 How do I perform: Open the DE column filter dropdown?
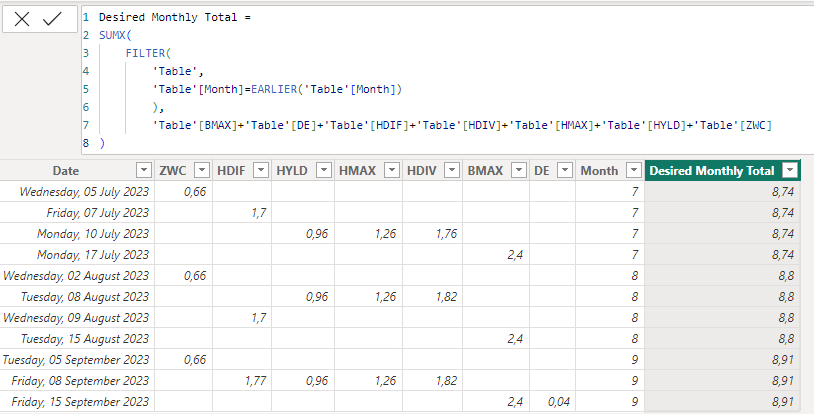565,170
